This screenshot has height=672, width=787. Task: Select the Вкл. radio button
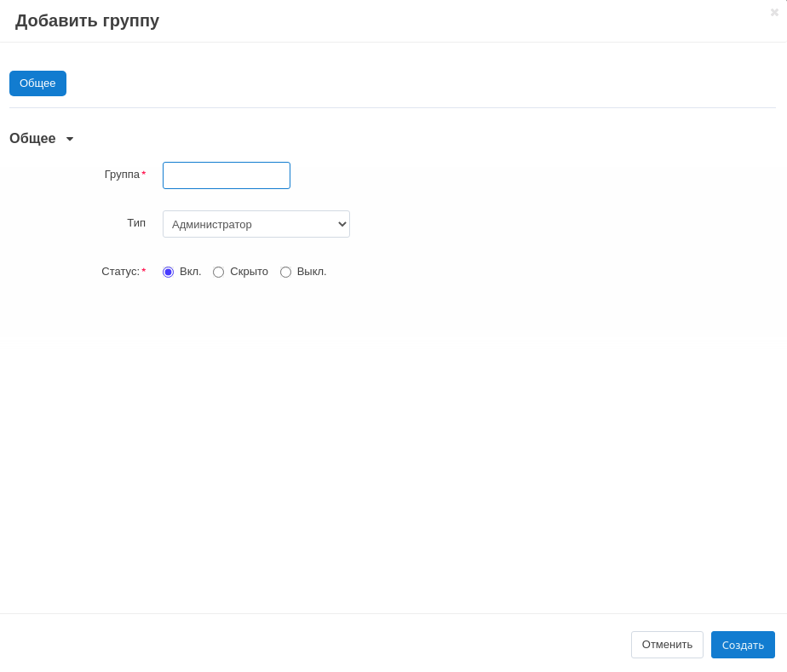pyautogui.click(x=168, y=273)
